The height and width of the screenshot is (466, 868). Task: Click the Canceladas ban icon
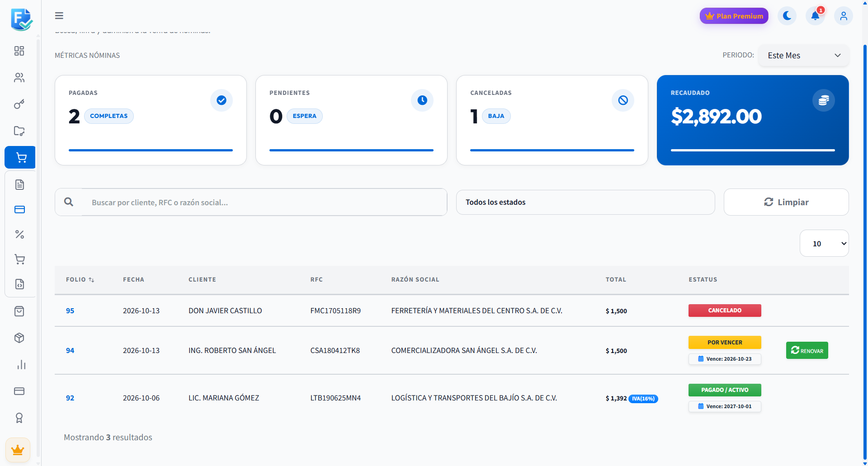tap(623, 100)
